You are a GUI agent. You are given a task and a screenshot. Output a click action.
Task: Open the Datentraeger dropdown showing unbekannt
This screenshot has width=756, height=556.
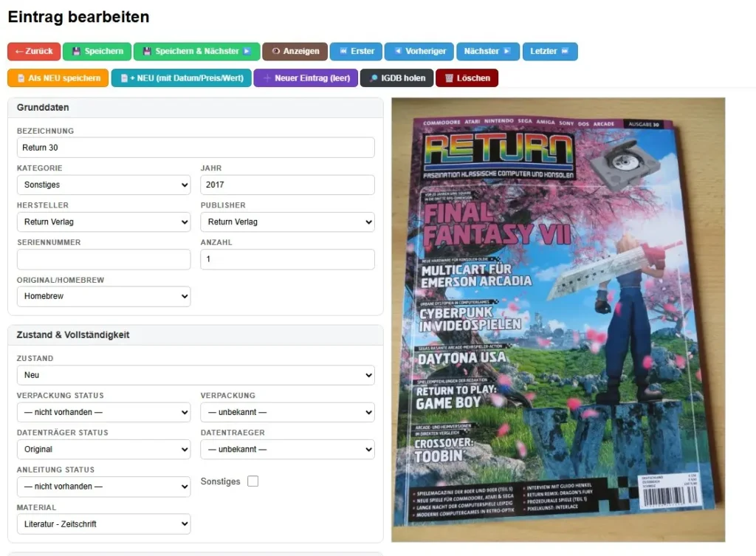point(287,450)
